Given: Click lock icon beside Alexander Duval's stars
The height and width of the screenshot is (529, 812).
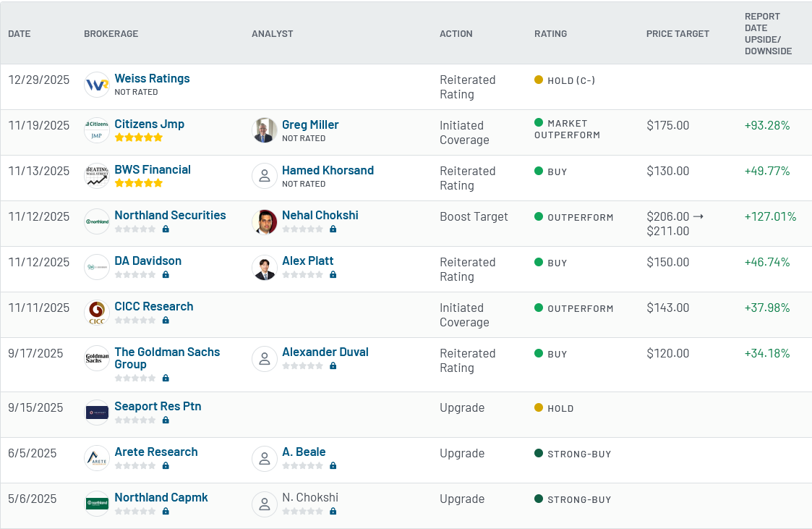Looking at the screenshot, I should (333, 365).
